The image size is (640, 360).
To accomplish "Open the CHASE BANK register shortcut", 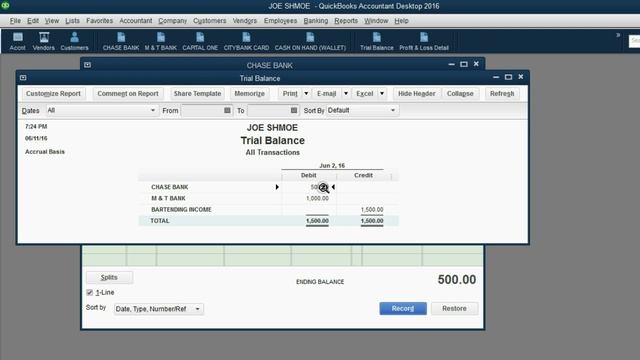I will [121, 41].
